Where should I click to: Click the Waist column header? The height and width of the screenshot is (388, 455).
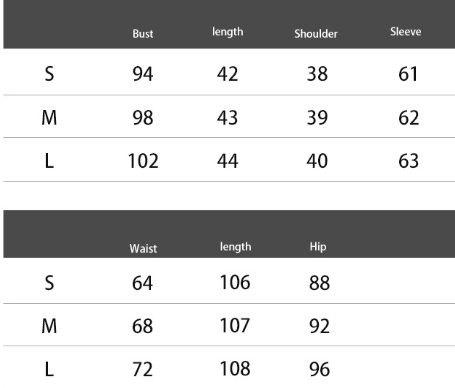click(143, 248)
